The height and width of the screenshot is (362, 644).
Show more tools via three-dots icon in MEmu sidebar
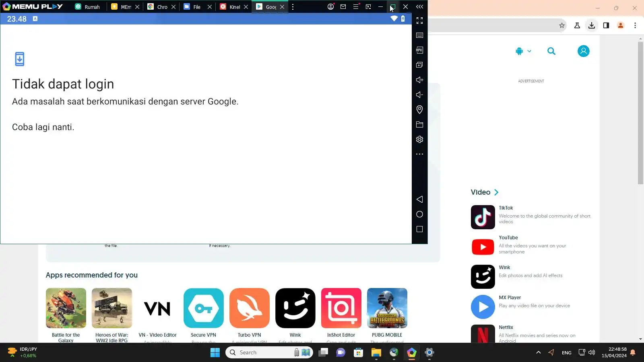tap(419, 154)
